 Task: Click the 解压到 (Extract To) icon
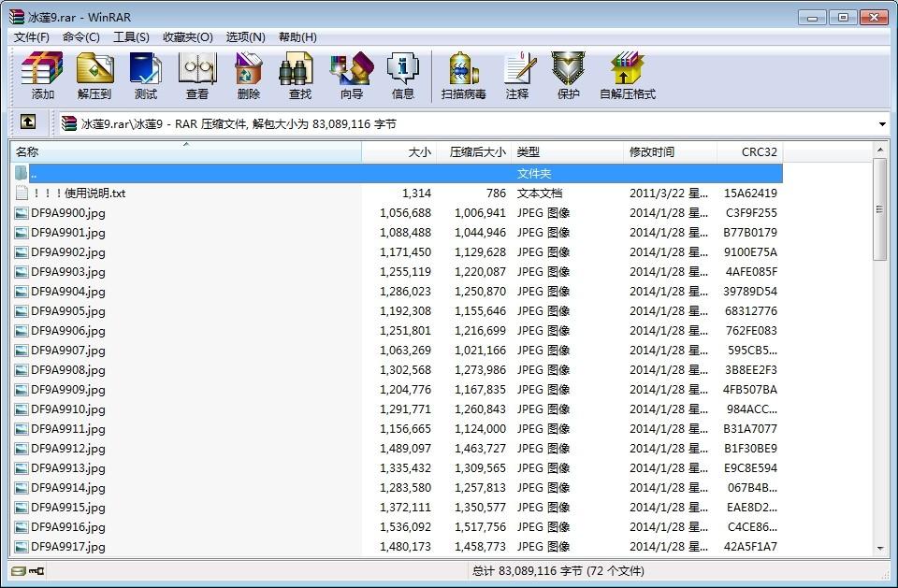[94, 75]
